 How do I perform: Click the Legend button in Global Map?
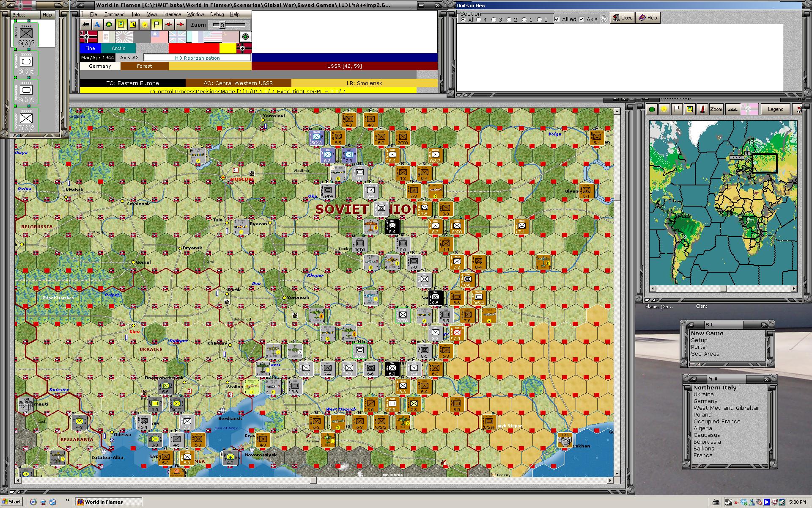pos(775,109)
